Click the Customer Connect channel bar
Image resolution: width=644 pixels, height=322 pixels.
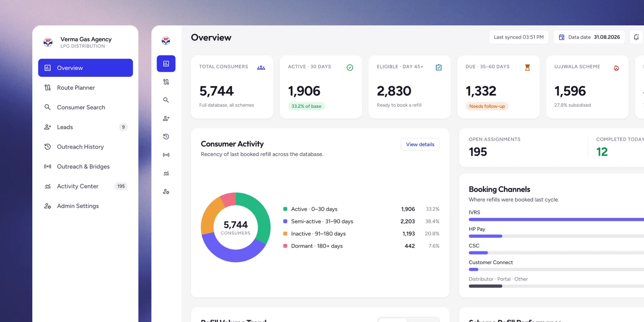pos(473,270)
